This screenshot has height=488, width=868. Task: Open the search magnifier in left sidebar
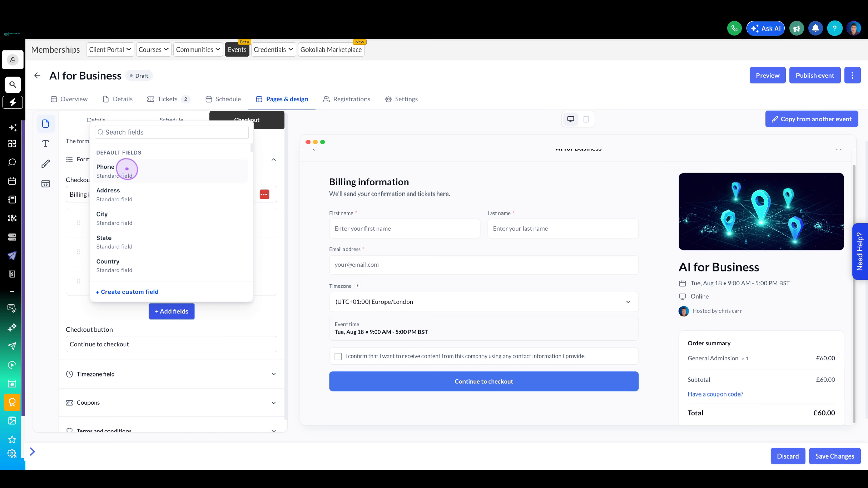point(13,85)
